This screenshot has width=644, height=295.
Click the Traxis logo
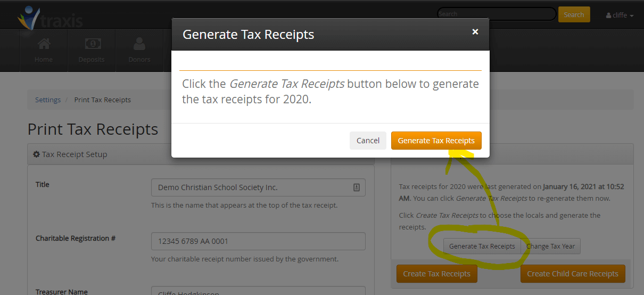point(51,18)
